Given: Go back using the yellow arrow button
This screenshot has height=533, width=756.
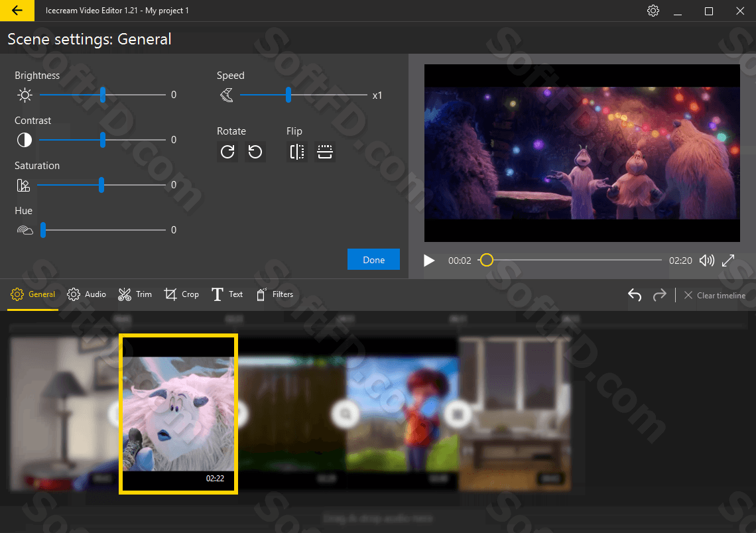Looking at the screenshot, I should pyautogui.click(x=17, y=10).
